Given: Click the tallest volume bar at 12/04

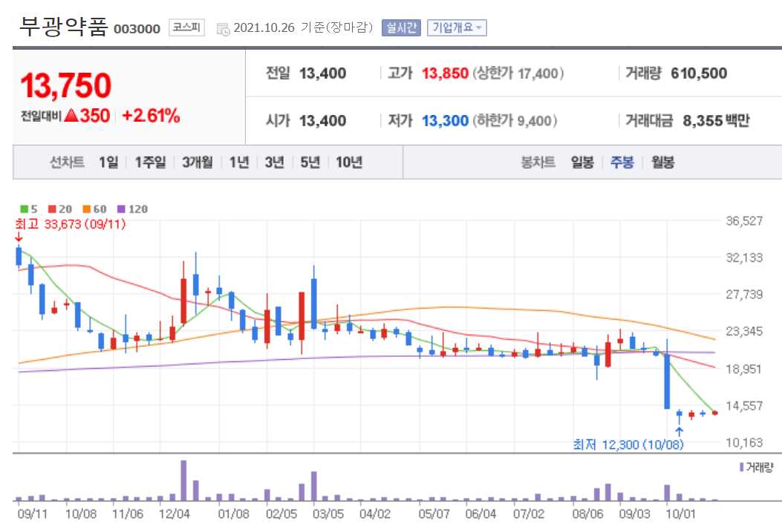Looking at the screenshot, I should click(183, 480).
